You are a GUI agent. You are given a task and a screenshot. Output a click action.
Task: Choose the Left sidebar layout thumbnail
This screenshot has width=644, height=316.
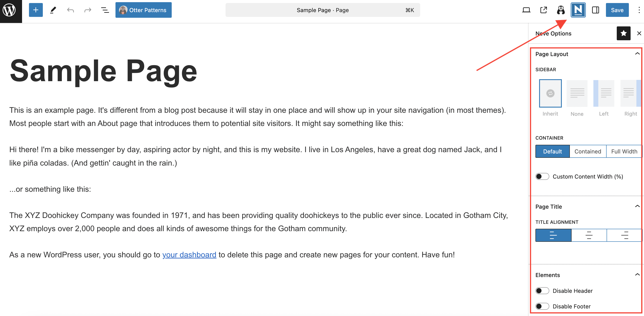(x=604, y=94)
